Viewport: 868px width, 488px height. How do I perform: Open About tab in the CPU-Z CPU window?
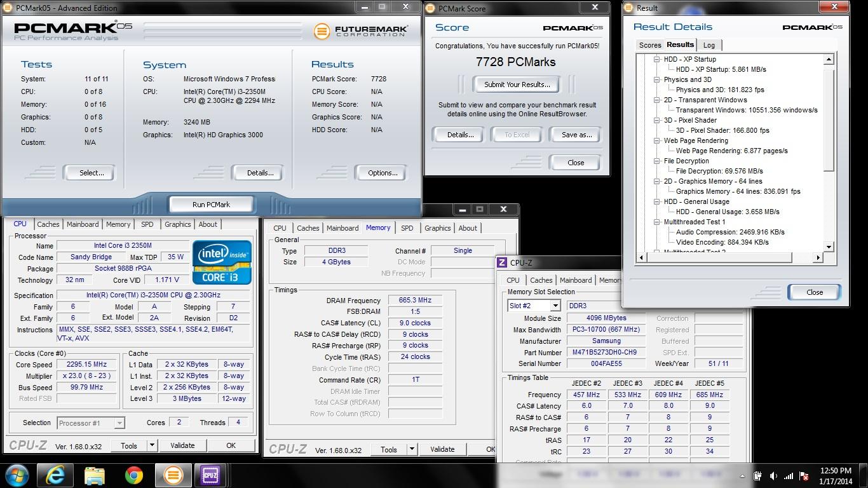click(208, 224)
